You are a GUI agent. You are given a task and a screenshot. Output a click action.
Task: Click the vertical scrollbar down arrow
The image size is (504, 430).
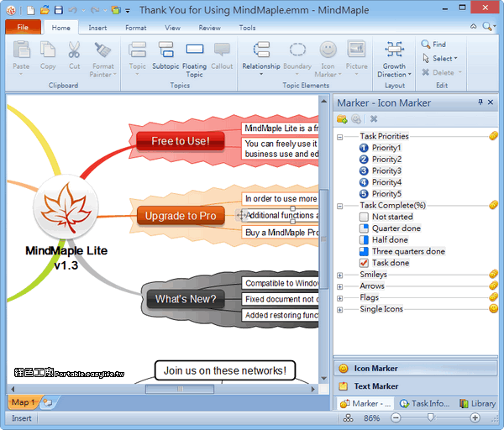coord(323,378)
